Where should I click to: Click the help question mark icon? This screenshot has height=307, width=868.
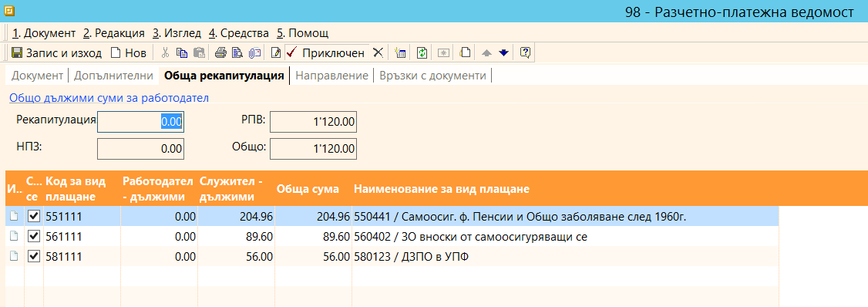pos(525,52)
